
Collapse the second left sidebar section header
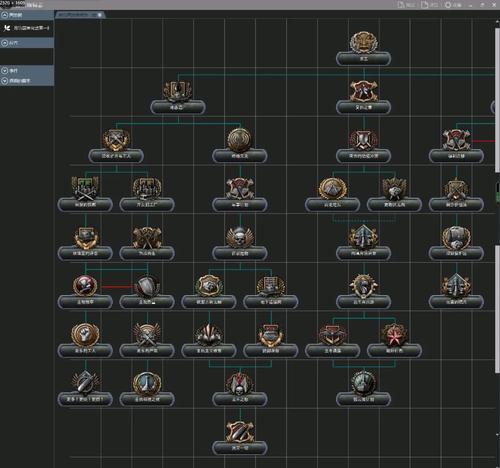tap(27, 43)
